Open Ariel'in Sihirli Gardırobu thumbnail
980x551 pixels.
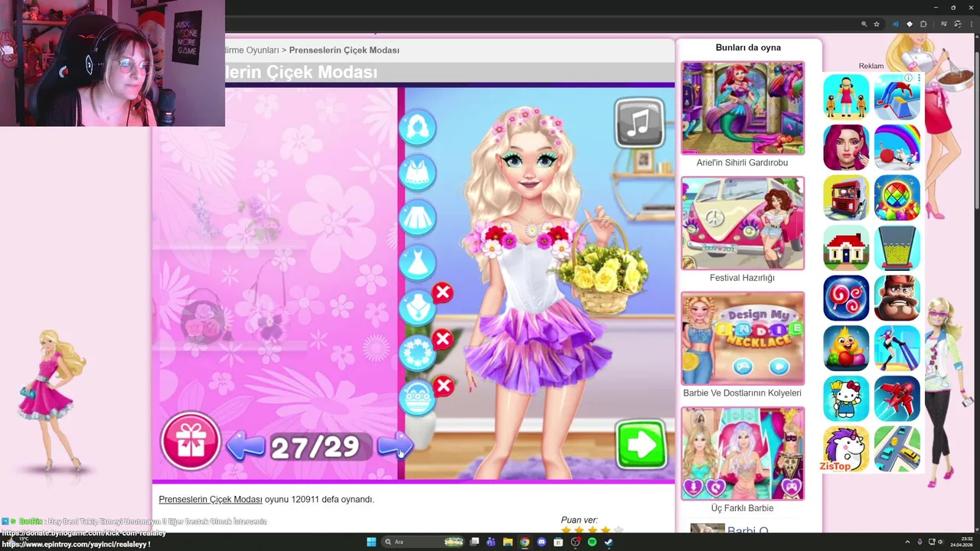click(743, 108)
